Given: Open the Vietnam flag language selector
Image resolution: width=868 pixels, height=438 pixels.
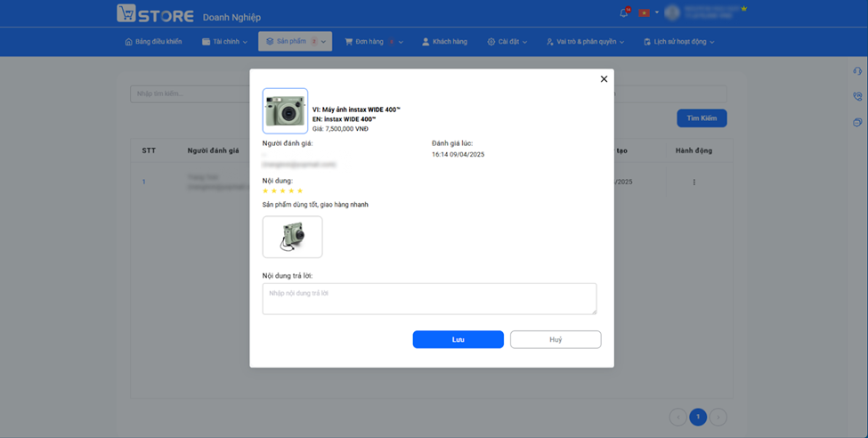Looking at the screenshot, I should pyautogui.click(x=648, y=12).
